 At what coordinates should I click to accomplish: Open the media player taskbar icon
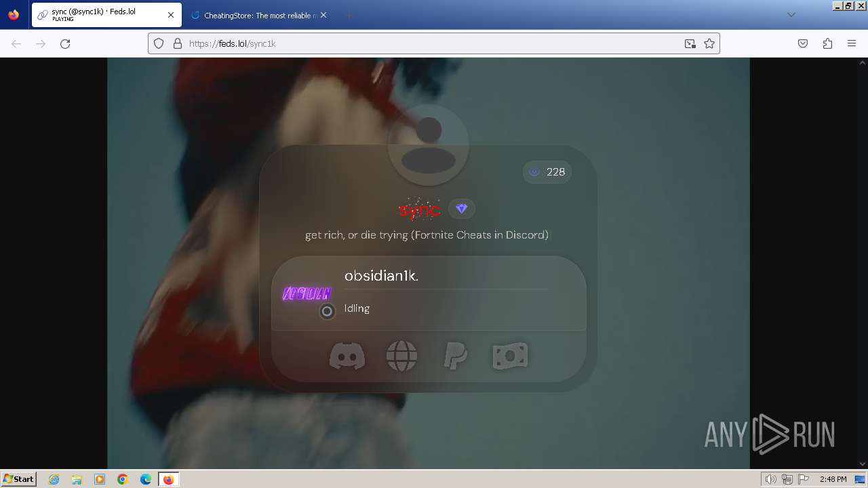pos(100,479)
